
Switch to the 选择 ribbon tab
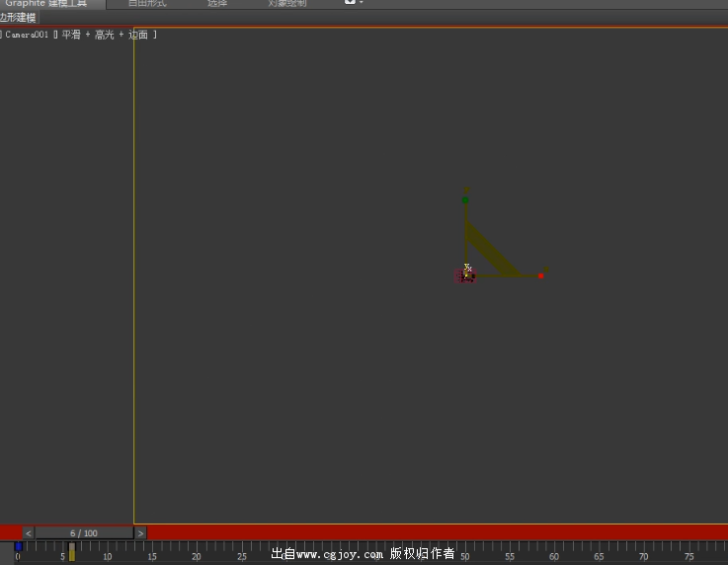click(217, 4)
